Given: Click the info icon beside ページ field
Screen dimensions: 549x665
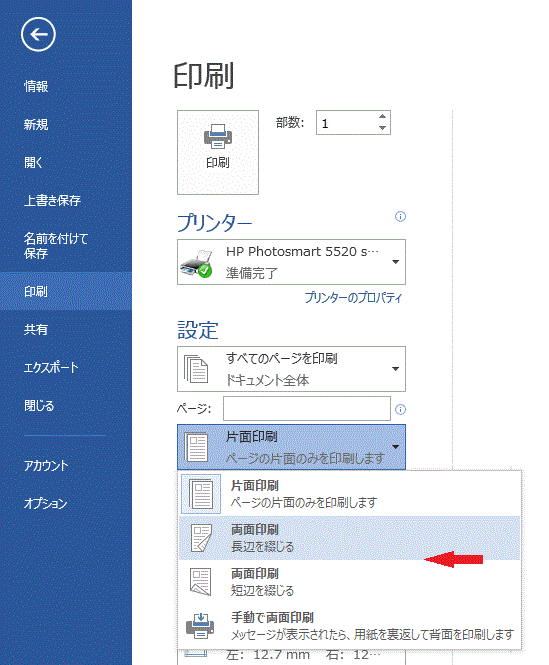Looking at the screenshot, I should tap(400, 409).
